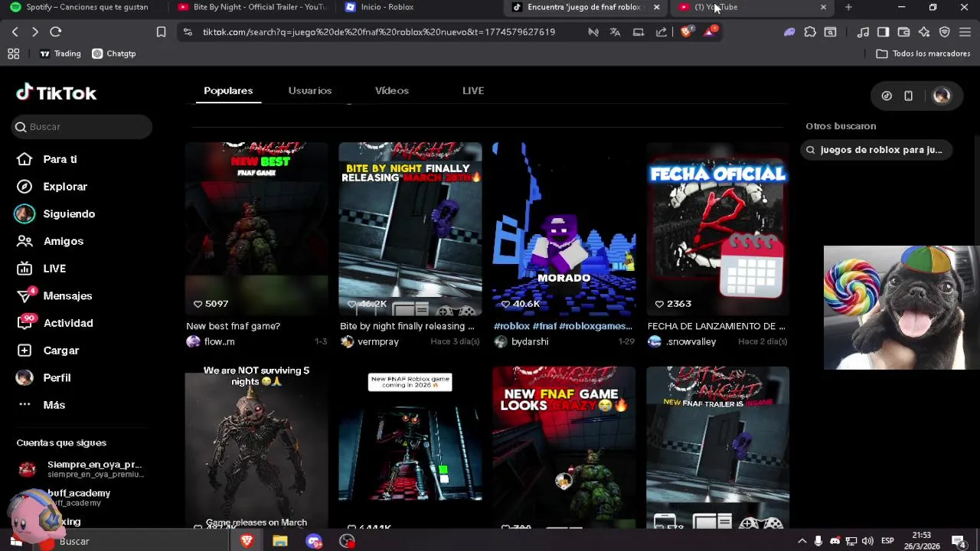This screenshot has width=980, height=551.
Task: Switch to the Vídeos tab
Action: 392,90
